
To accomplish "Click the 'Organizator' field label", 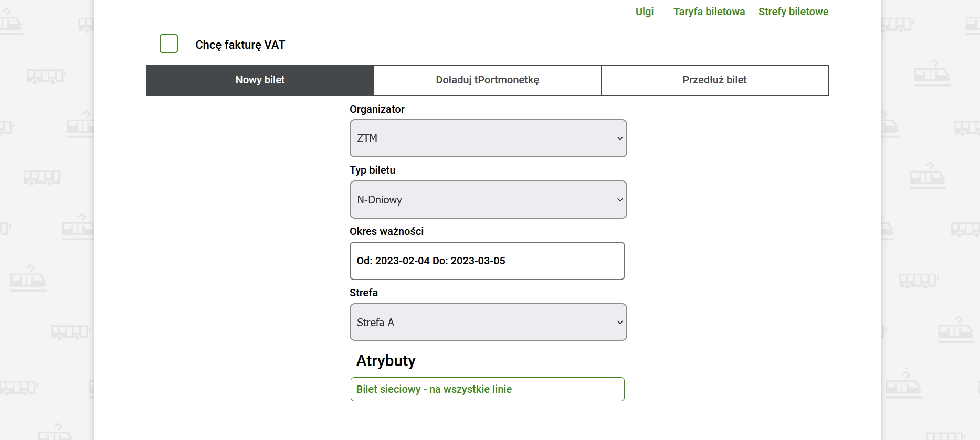I will (x=377, y=109).
